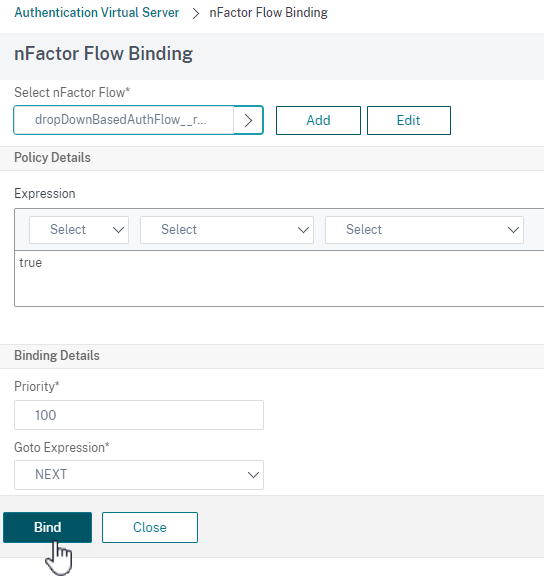Click the Expression label
The width and height of the screenshot is (544, 580).
pyautogui.click(x=44, y=193)
